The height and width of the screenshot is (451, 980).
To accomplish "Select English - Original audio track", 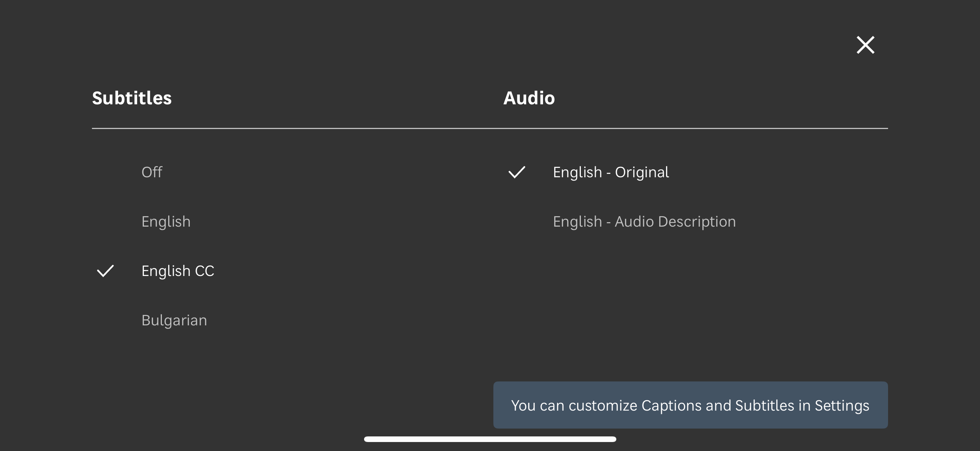I will pyautogui.click(x=611, y=172).
